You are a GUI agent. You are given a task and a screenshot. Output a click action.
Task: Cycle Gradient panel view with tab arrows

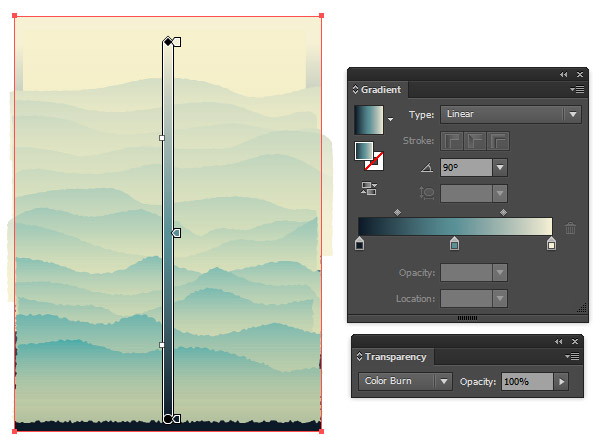pyautogui.click(x=355, y=90)
